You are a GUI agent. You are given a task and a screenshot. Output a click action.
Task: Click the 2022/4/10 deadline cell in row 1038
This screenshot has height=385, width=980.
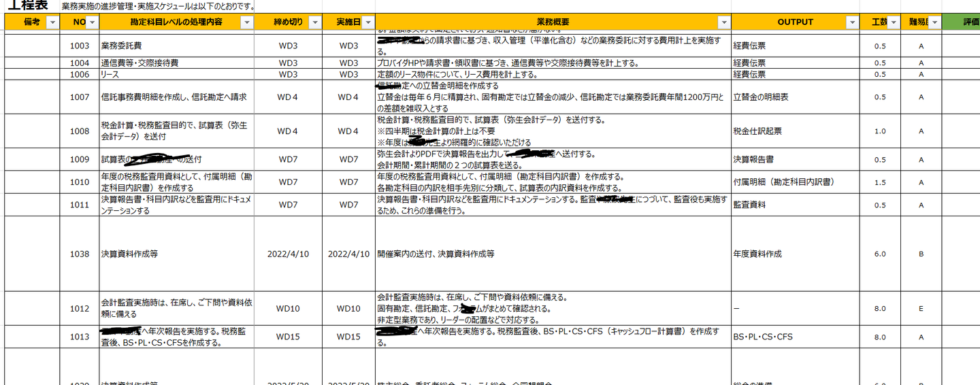point(289,254)
